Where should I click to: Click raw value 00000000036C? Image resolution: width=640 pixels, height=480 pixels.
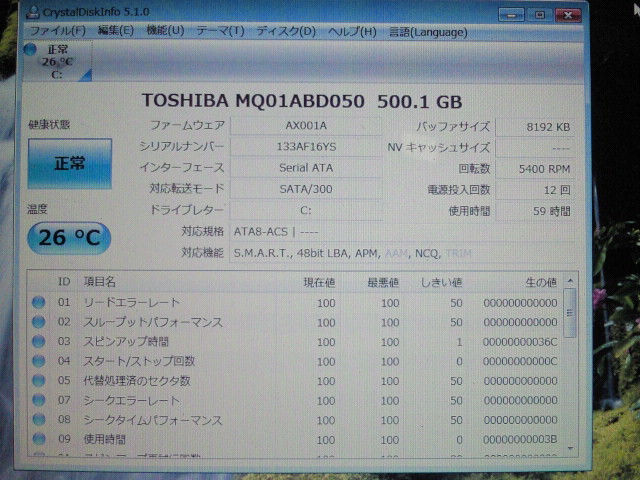point(520,342)
